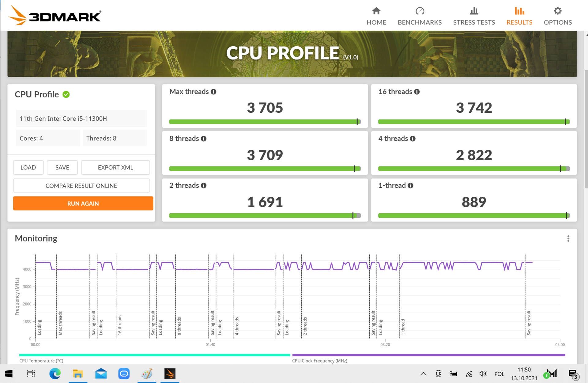
Task: Click 3DMark taskbar icon
Action: [170, 374]
